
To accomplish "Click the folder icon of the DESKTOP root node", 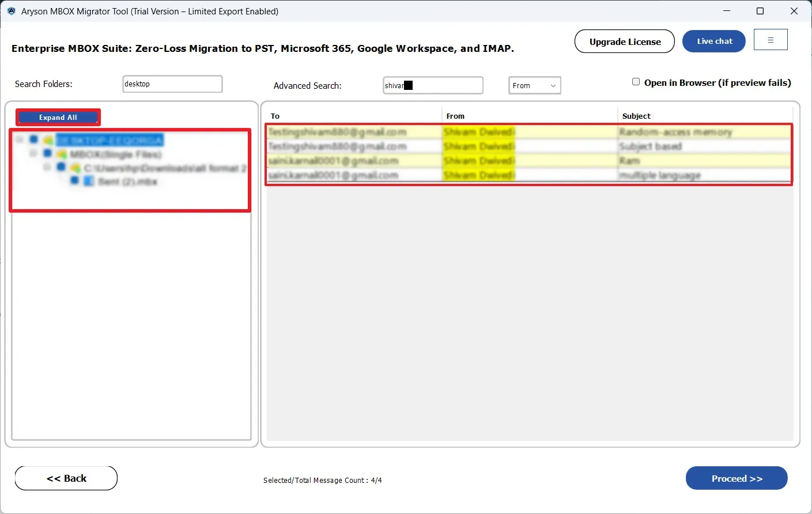I will click(x=48, y=140).
